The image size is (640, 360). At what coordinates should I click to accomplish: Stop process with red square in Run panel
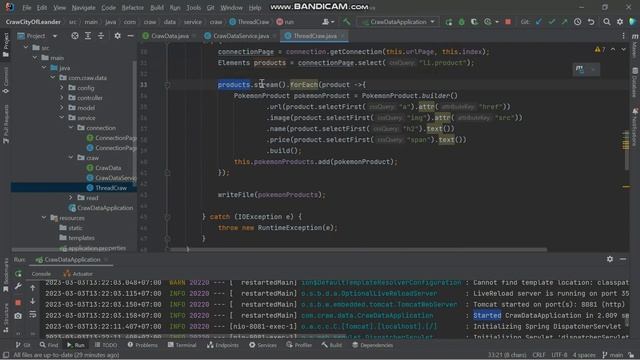[18, 302]
